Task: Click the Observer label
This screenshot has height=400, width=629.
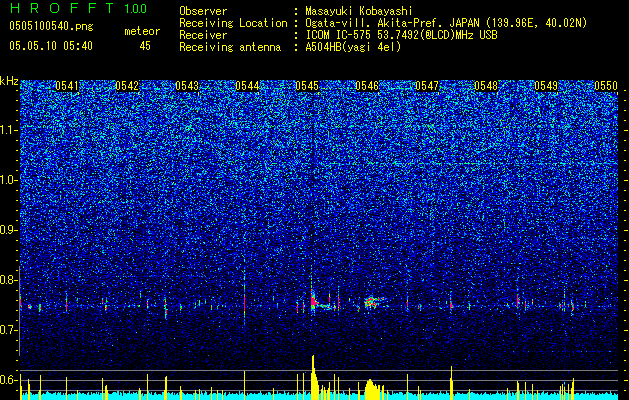Action: click(203, 11)
